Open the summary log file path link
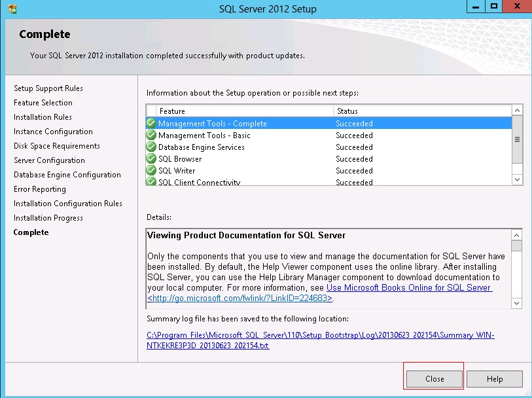 pos(321,340)
